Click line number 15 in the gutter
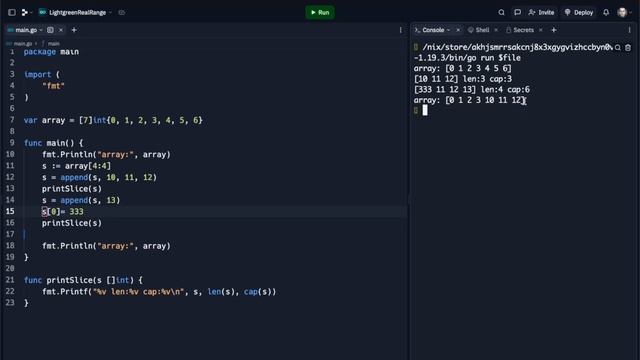 tap(10, 211)
